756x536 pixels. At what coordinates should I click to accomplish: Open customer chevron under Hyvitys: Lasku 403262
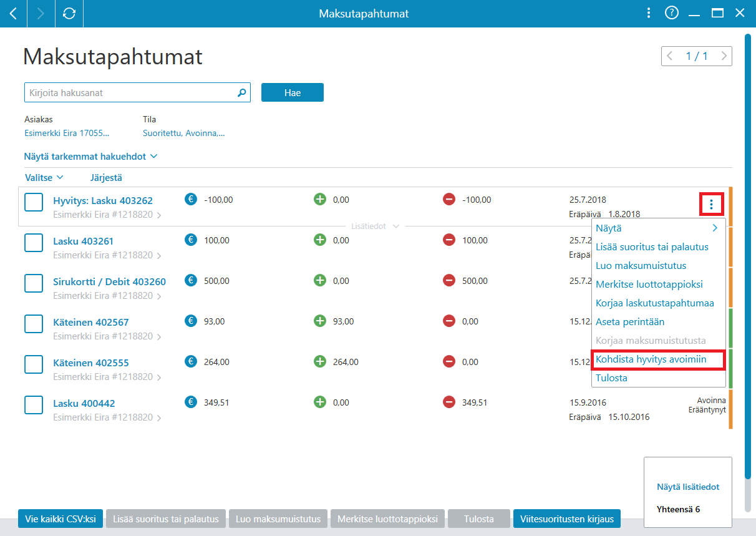click(159, 216)
